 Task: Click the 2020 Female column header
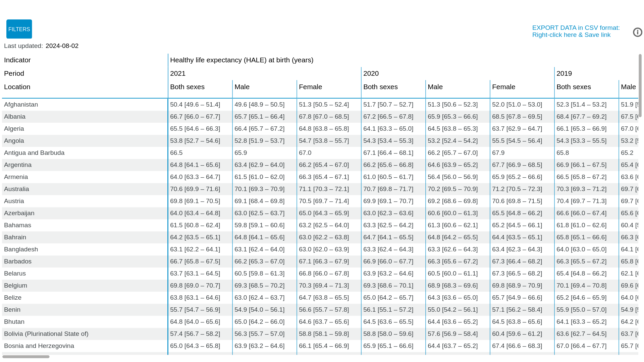503,87
